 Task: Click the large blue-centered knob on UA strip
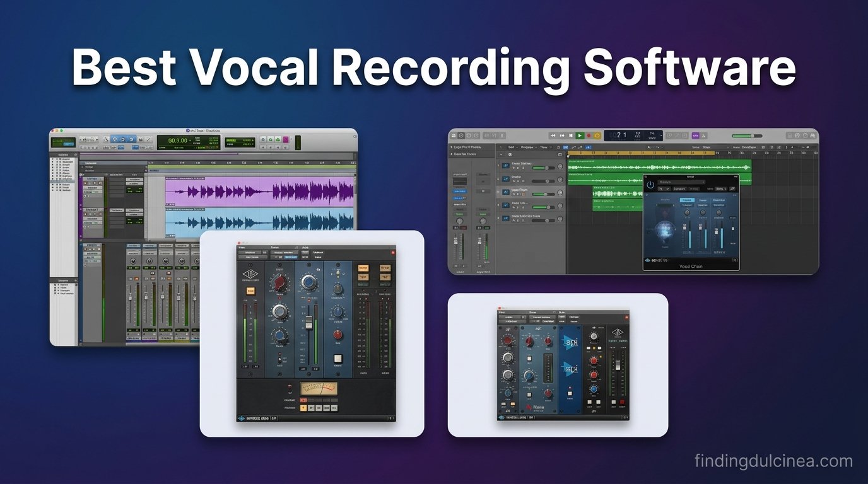click(309, 282)
